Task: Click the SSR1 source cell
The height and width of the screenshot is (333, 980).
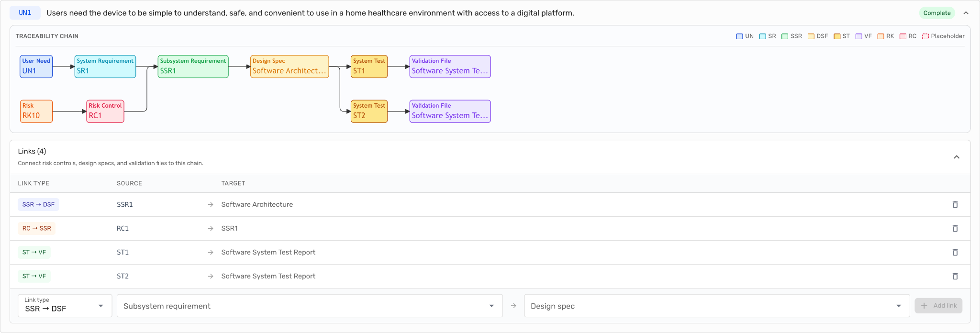Action: (125, 204)
